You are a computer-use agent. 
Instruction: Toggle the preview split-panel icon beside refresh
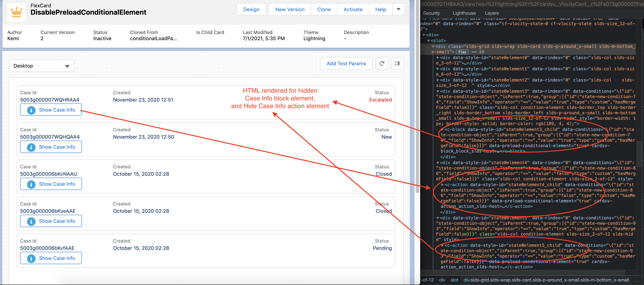[397, 63]
